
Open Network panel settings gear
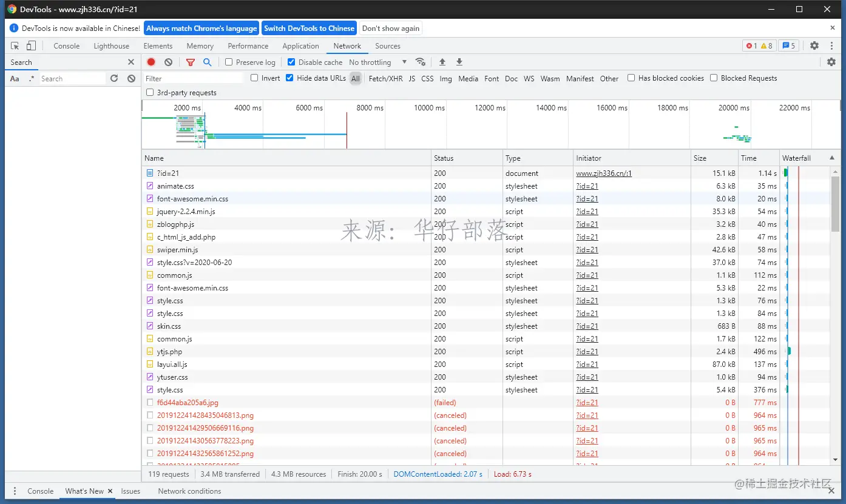point(831,62)
